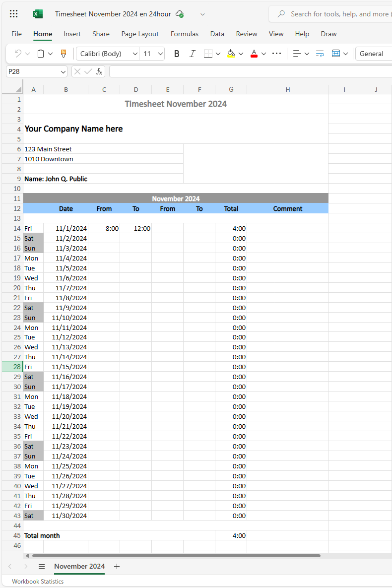This screenshot has height=588, width=392.
Task: Open the Help tab
Action: [302, 34]
